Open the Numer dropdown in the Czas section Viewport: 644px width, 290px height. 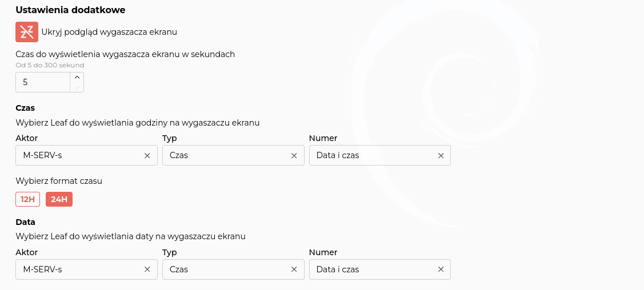click(x=371, y=155)
